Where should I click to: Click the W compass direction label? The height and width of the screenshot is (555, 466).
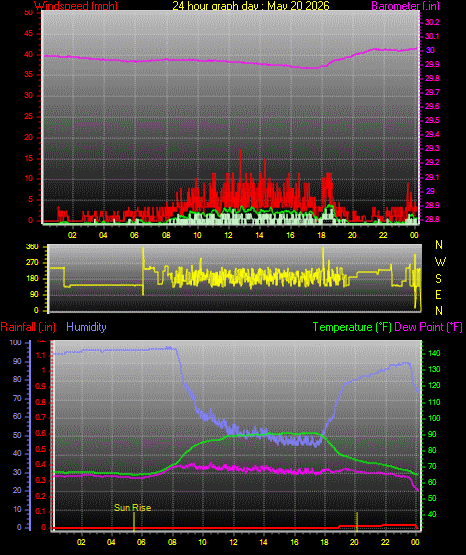tap(440, 262)
